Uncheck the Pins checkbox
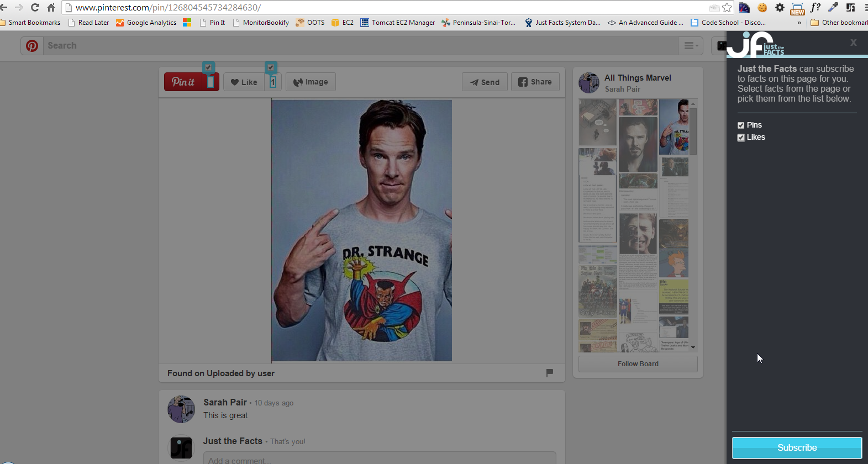The height and width of the screenshot is (464, 868). pyautogui.click(x=741, y=125)
